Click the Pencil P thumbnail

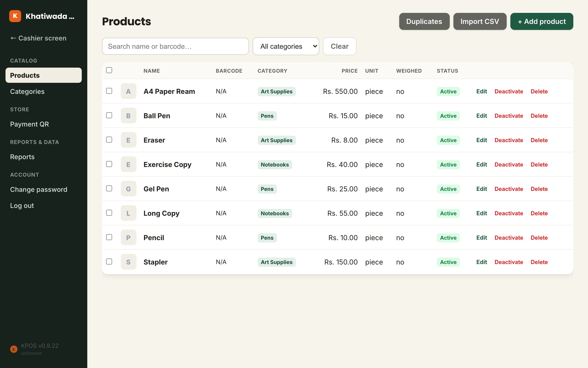coord(129,238)
